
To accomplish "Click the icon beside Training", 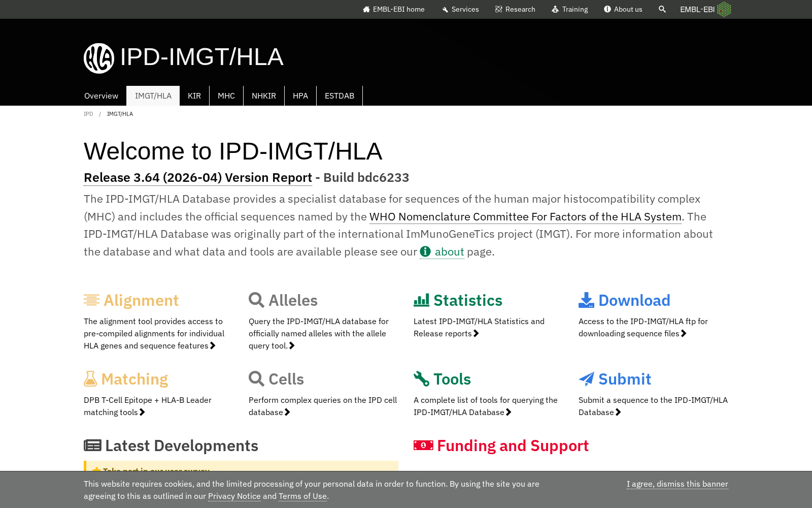I will click(555, 9).
